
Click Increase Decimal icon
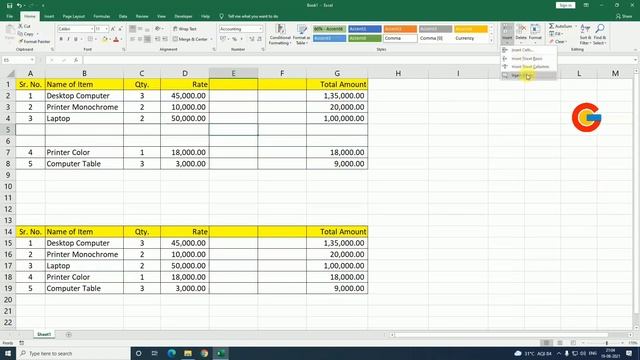252,39
